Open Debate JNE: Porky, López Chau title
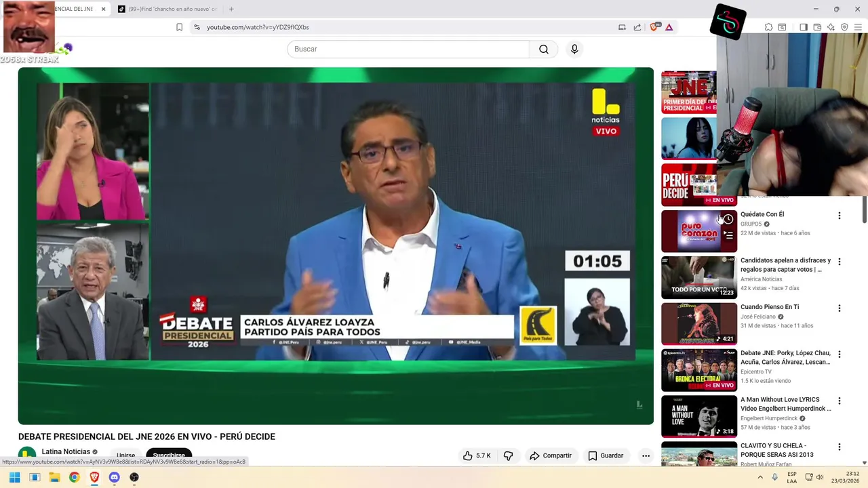868x488 pixels. 785,358
